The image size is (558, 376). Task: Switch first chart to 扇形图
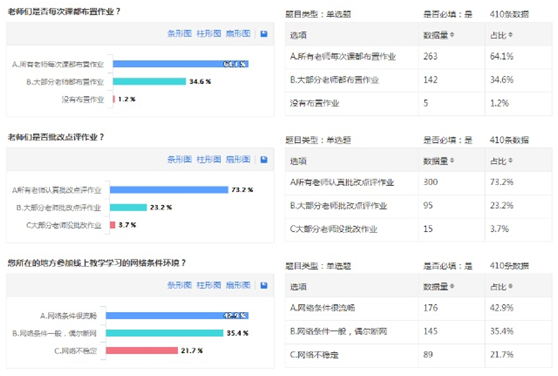click(238, 34)
